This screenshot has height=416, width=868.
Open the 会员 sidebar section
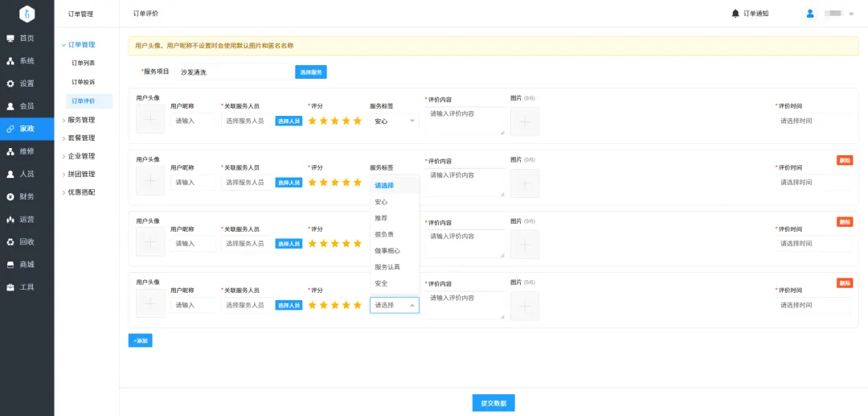[27, 106]
